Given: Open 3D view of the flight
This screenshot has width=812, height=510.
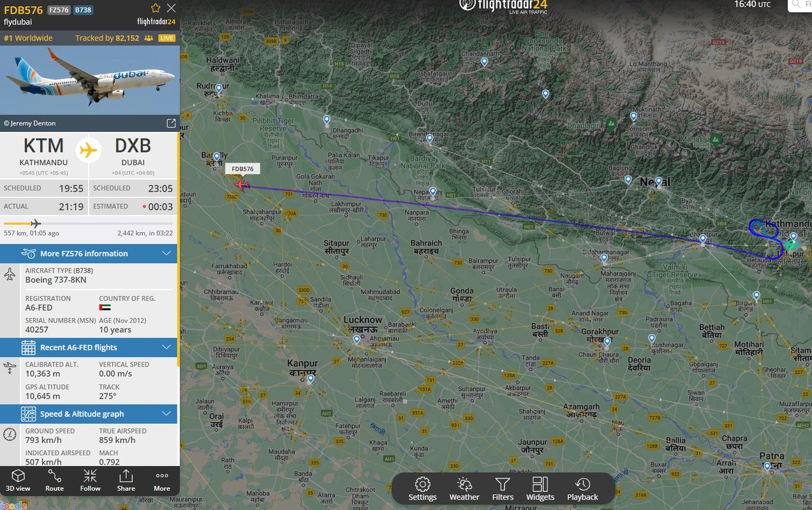Looking at the screenshot, I should 18,481.
